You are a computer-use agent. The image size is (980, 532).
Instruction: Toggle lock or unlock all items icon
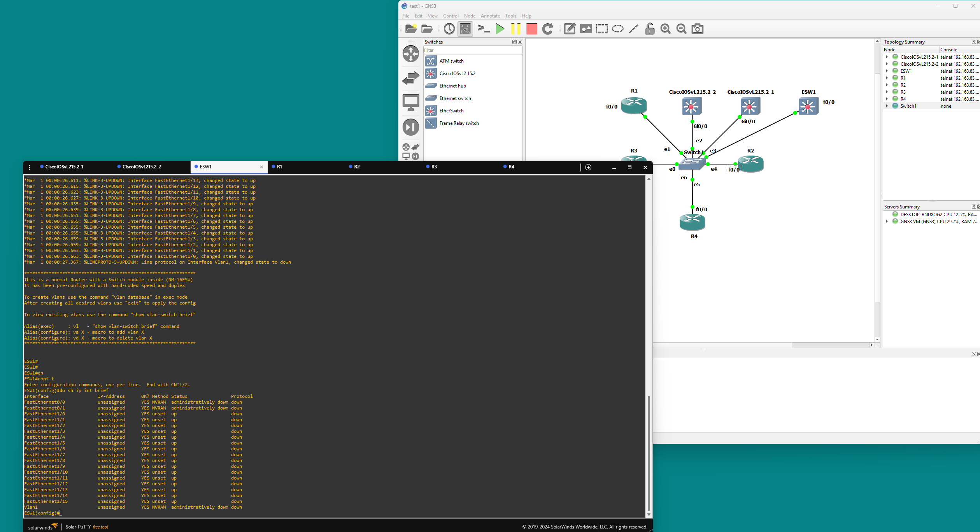(650, 29)
